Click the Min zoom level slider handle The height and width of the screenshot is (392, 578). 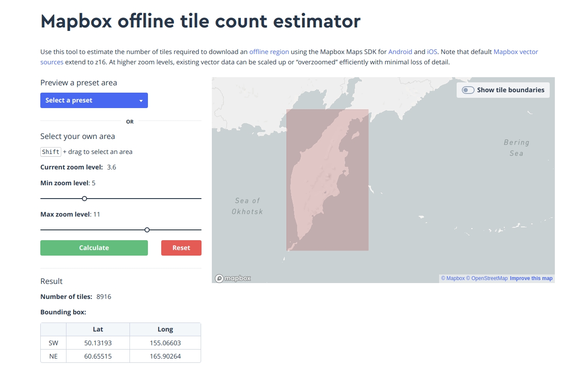84,199
